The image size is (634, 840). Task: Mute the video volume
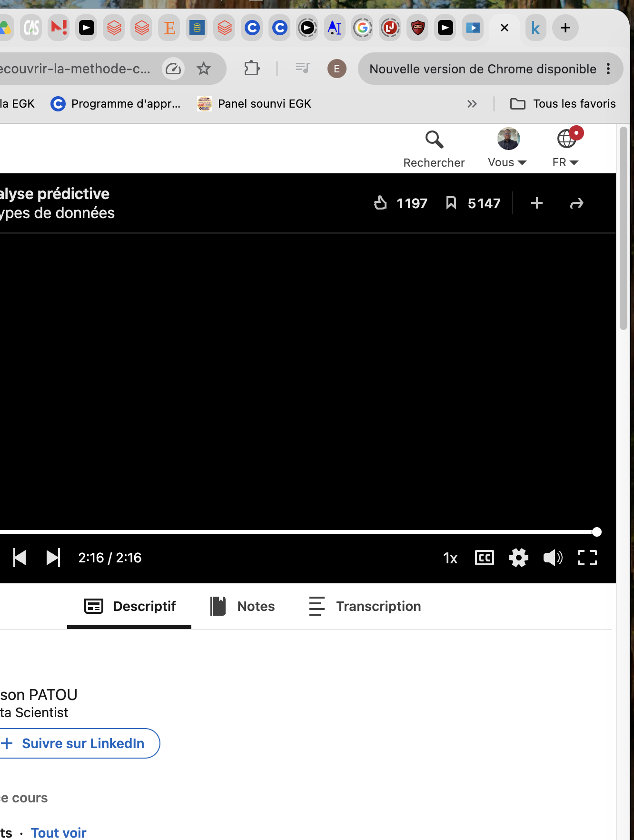coord(553,558)
